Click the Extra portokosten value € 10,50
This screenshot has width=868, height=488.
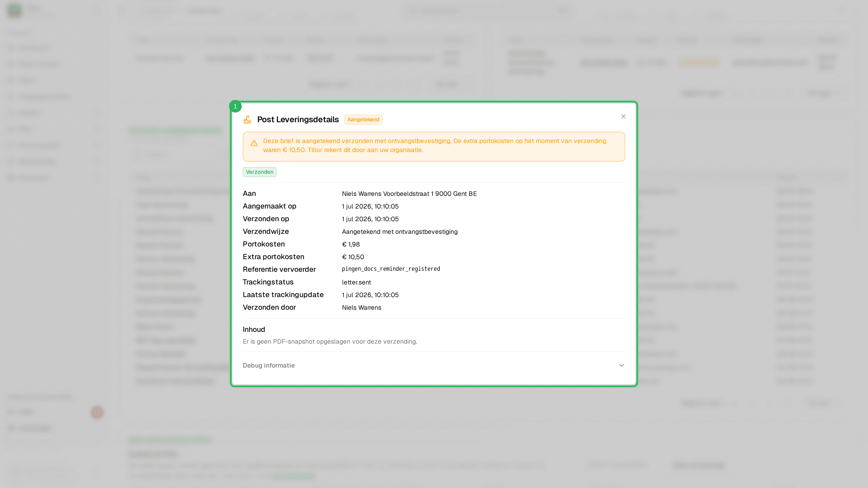coord(353,257)
